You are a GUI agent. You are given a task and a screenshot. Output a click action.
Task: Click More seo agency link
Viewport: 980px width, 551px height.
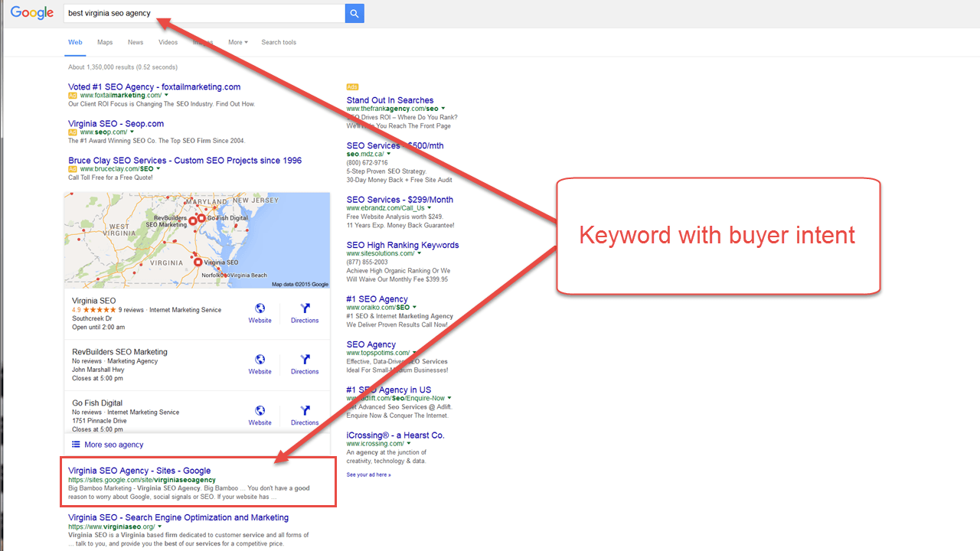(x=113, y=445)
